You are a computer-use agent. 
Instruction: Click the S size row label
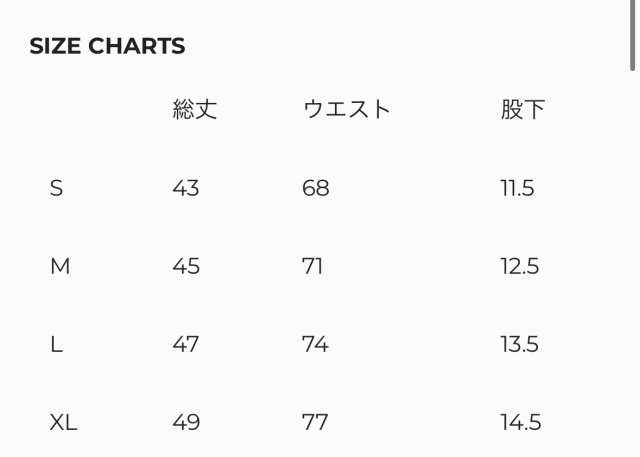tap(56, 188)
